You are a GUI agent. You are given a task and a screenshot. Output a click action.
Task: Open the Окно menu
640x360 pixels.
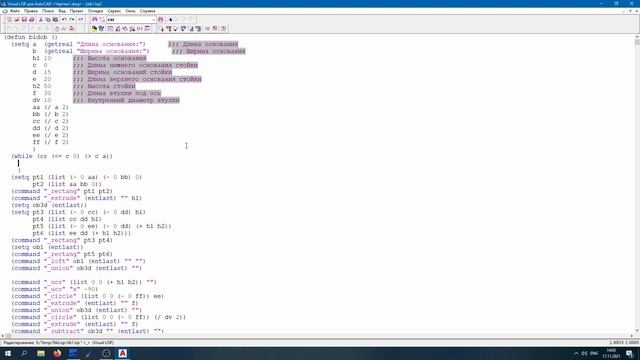[130, 11]
